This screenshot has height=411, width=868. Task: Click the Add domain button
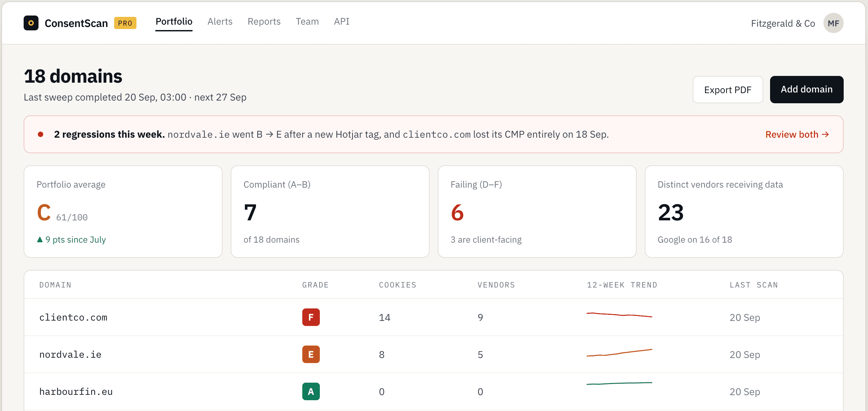click(x=807, y=89)
